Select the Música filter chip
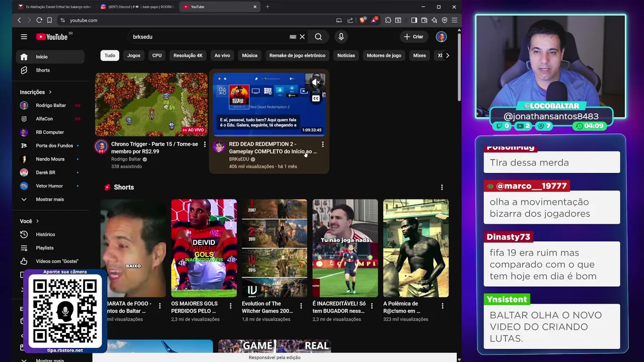This screenshot has height=362, width=644. [x=250, y=55]
